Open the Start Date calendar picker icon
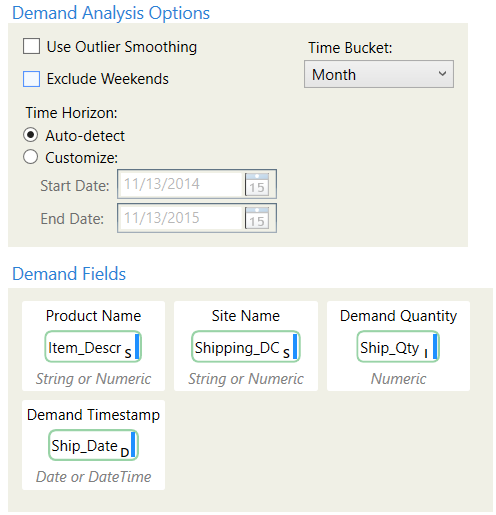 257,184
